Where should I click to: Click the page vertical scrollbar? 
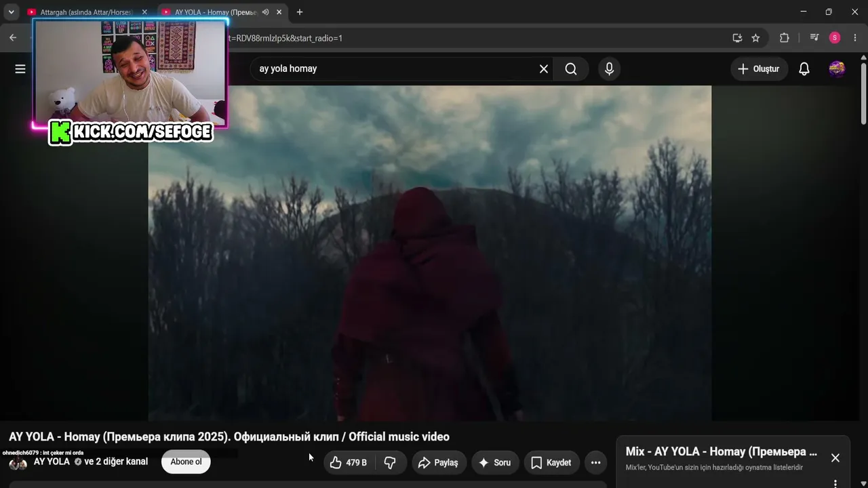863,94
